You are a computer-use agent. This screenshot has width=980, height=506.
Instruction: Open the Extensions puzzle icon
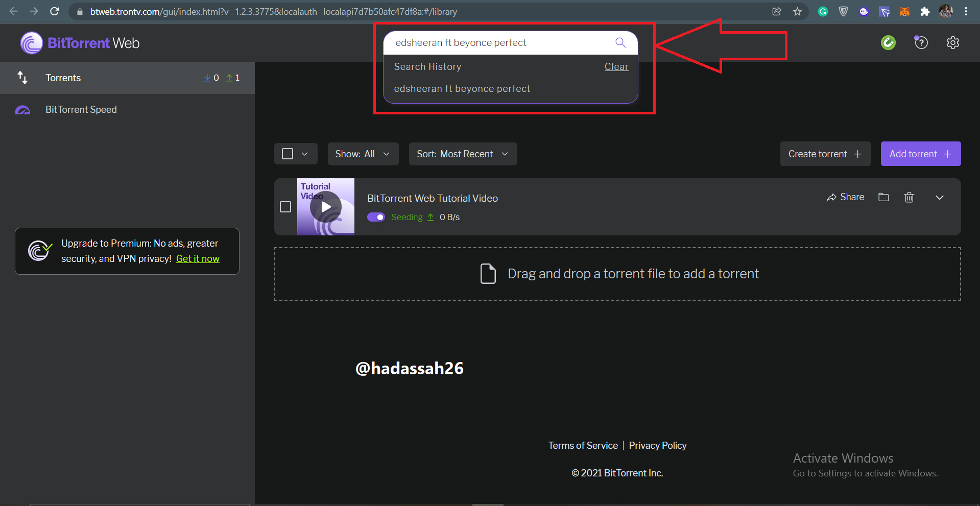[925, 11]
